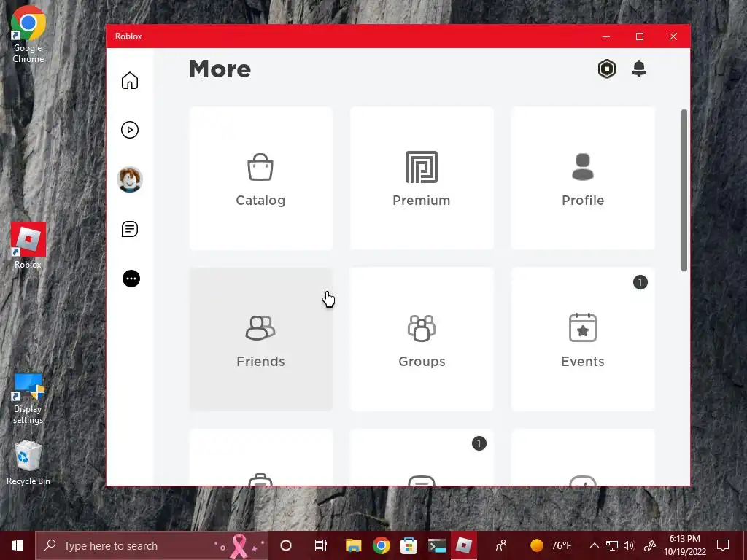Open the Chat icon in sidebar
This screenshot has width=747, height=560.
[130, 229]
